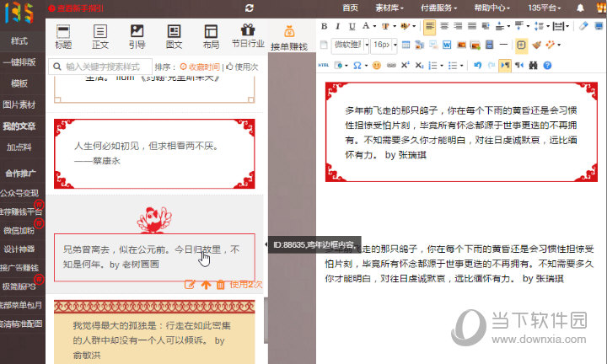Switch to the 图文 style tab
The height and width of the screenshot is (364, 607).
point(173,37)
